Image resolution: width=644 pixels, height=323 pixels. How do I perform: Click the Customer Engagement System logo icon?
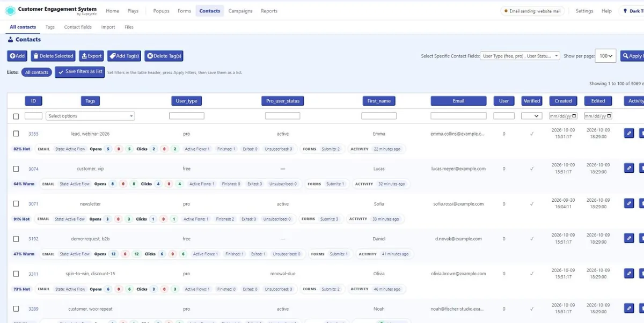[x=10, y=11]
